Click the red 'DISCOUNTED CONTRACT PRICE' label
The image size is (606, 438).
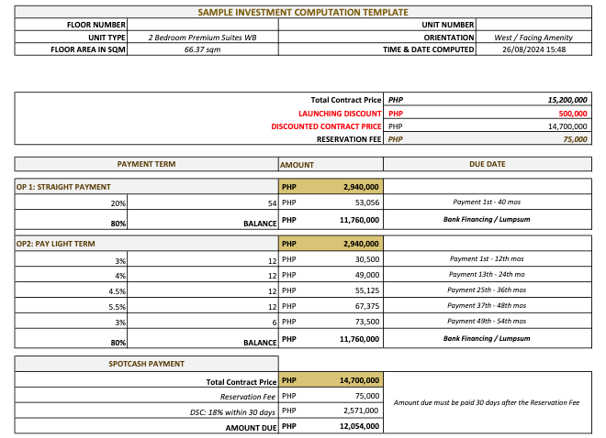[x=326, y=126]
